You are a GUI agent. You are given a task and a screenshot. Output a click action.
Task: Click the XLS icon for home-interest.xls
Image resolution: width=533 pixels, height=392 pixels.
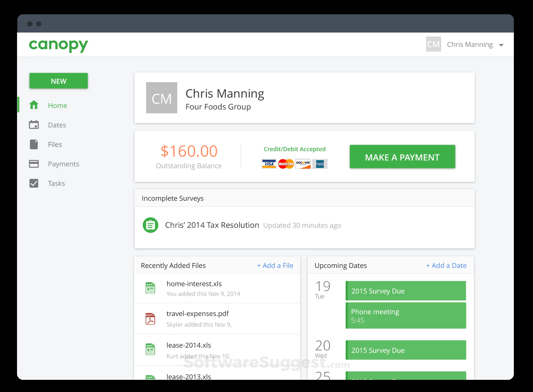click(150, 288)
